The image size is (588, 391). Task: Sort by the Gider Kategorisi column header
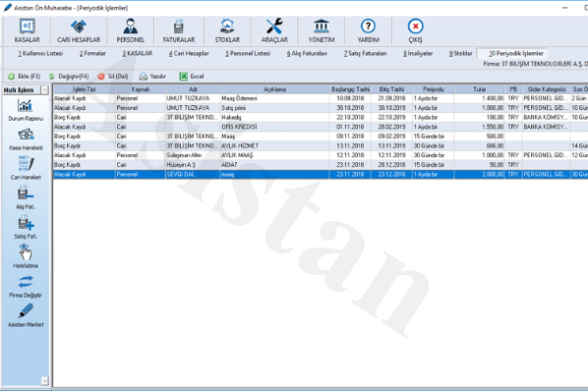pos(546,89)
